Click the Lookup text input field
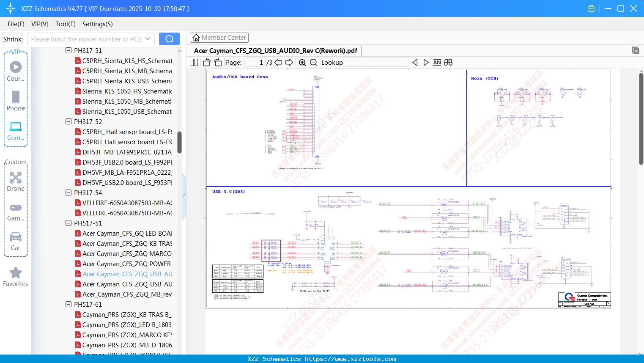This screenshot has height=363, width=644. pos(377,63)
